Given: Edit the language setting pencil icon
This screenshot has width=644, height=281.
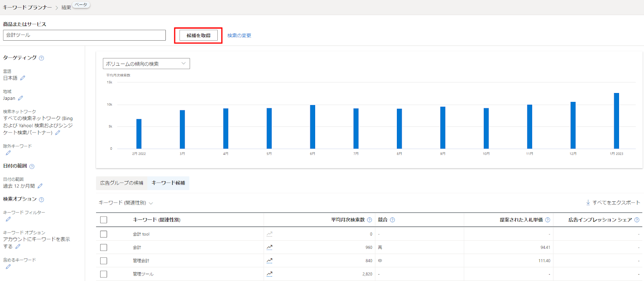Looking at the screenshot, I should point(23,78).
